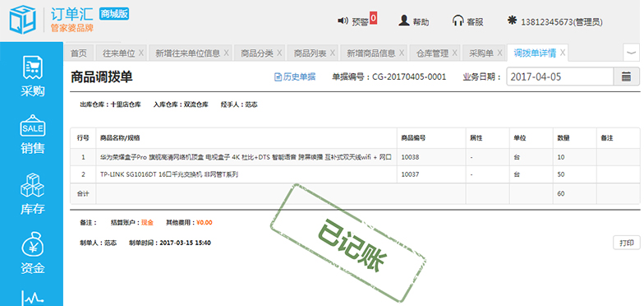The image size is (644, 306).
Task: Close the 往来单位 tab
Action: [x=141, y=53]
